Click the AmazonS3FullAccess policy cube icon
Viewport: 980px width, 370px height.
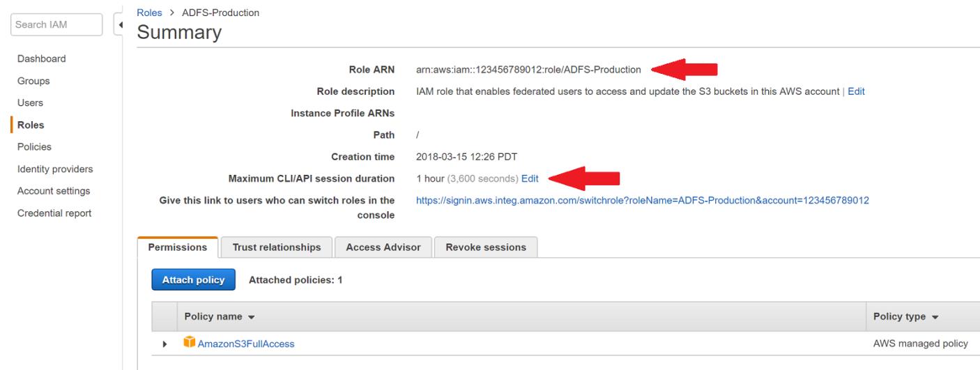[x=190, y=343]
